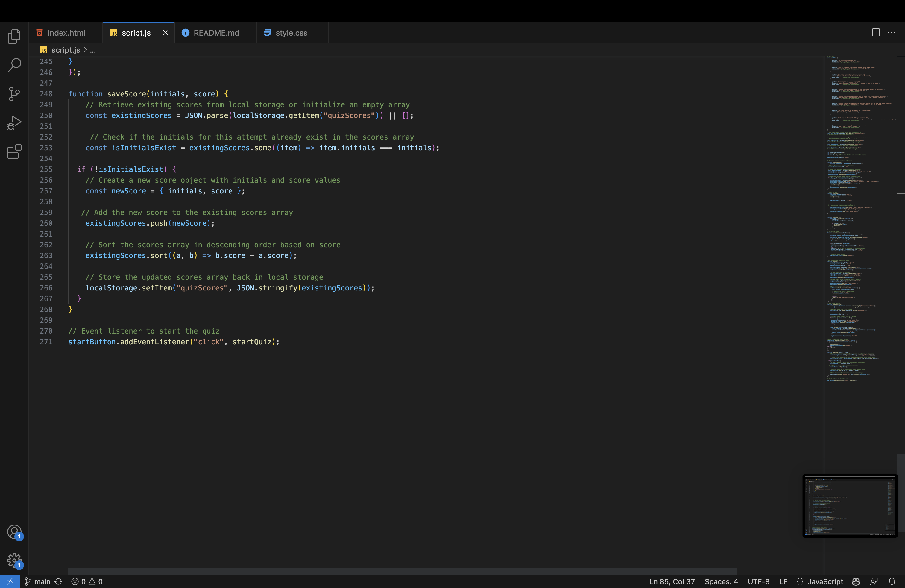This screenshot has width=905, height=588.
Task: Open Source Control view
Action: pos(14,94)
